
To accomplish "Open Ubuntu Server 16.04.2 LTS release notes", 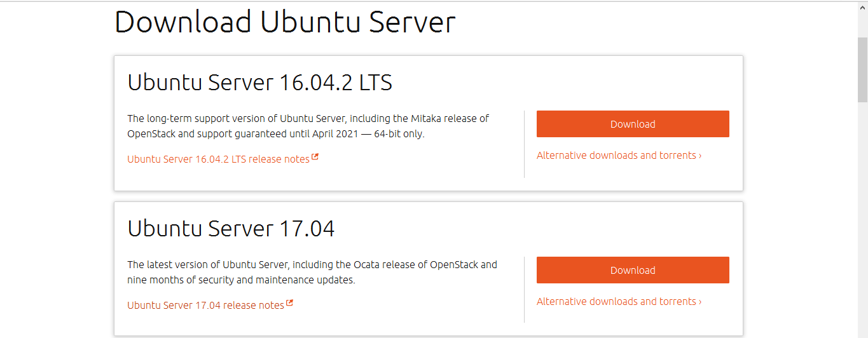I will click(218, 159).
